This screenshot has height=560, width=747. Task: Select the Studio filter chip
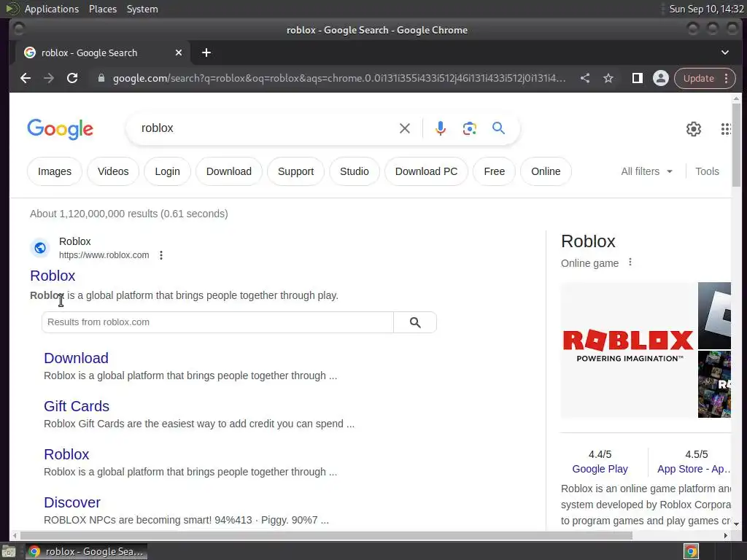click(354, 171)
